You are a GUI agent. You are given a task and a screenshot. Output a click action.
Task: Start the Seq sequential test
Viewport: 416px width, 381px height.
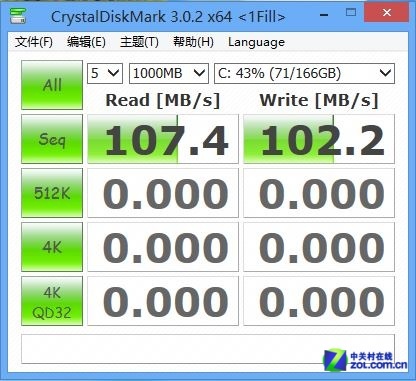point(52,139)
